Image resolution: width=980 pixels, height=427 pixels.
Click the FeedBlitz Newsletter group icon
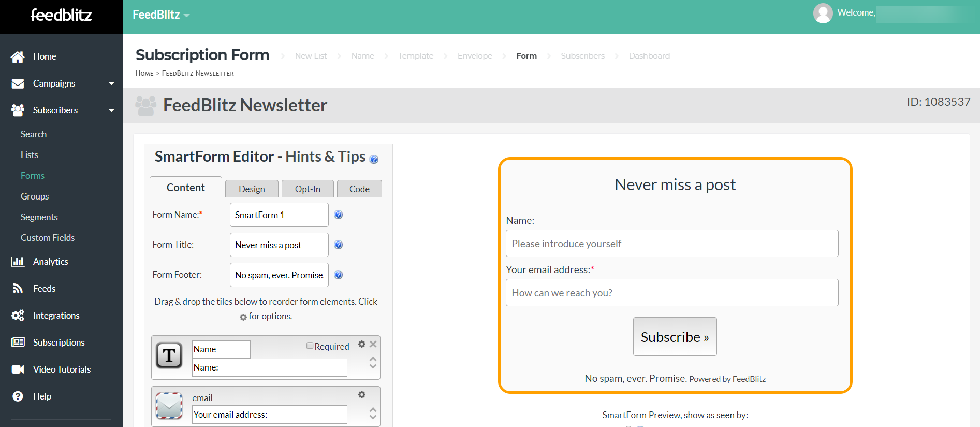click(x=145, y=106)
